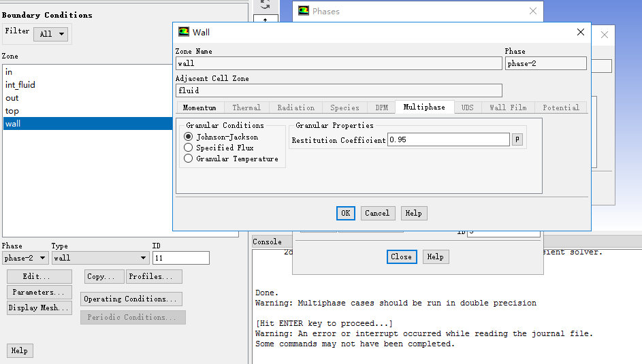Click the Restitution Coefficient input field

coord(448,139)
